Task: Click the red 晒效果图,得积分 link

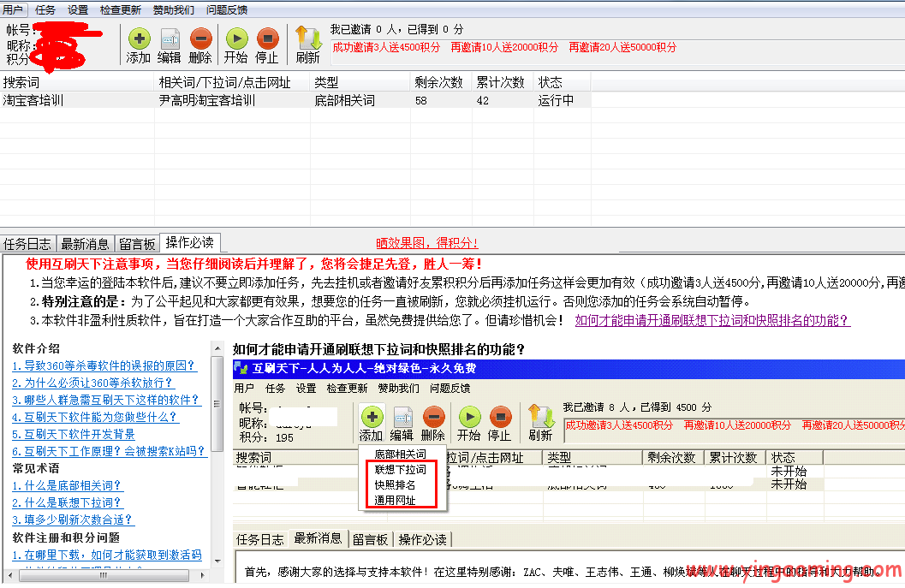Action: point(427,244)
